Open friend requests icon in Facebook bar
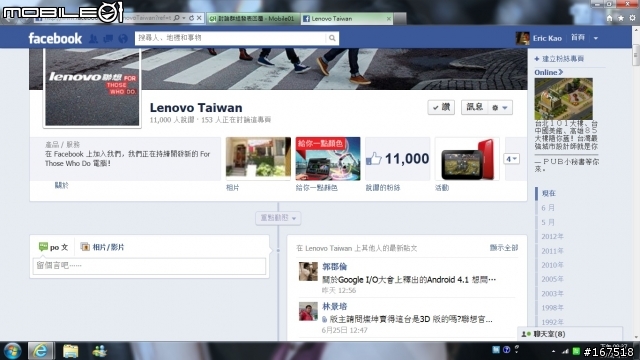This screenshot has height=360, width=640. click(93, 38)
